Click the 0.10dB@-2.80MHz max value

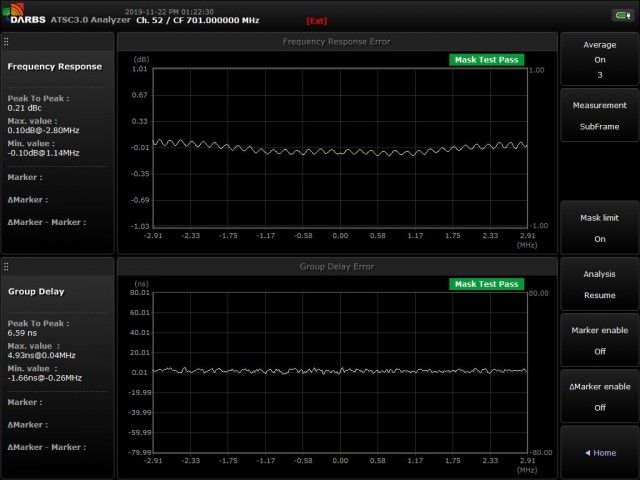(x=43, y=131)
